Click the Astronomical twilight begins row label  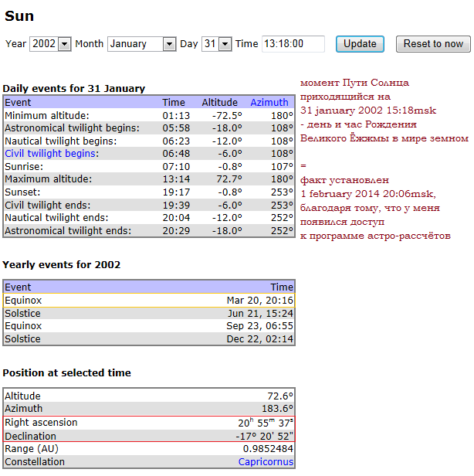click(x=72, y=128)
